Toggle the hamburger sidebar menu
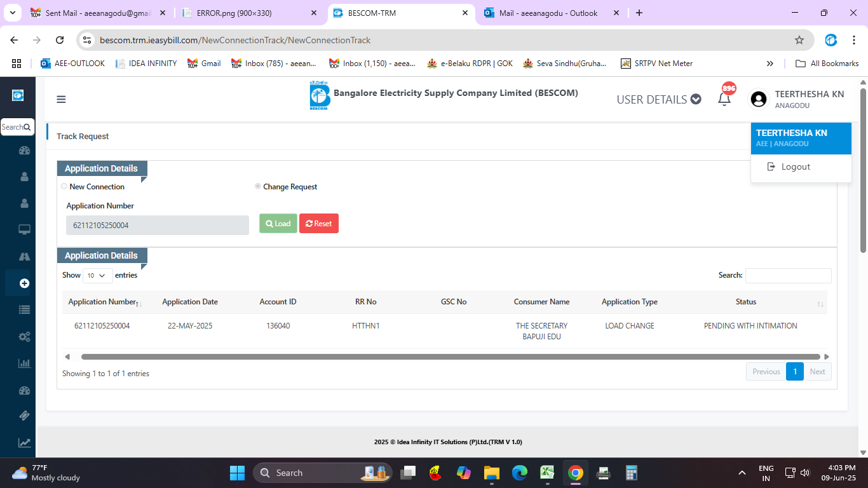868x488 pixels. (61, 99)
